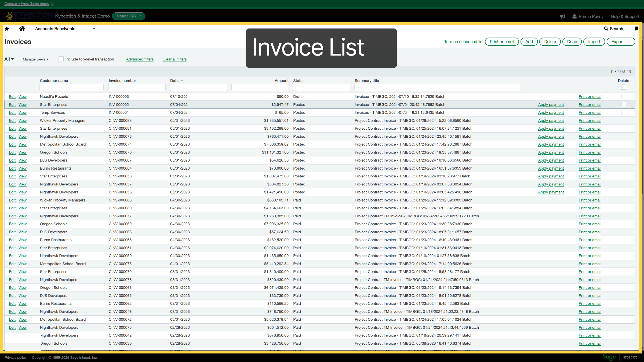Edit Napoli's Pizzeria invoice INV-000003
Image resolution: width=644 pixels, height=362 pixels.
[12, 97]
